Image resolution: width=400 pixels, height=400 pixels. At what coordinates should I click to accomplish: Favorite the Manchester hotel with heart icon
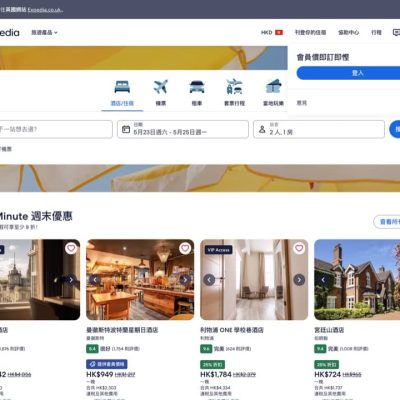(x=185, y=248)
